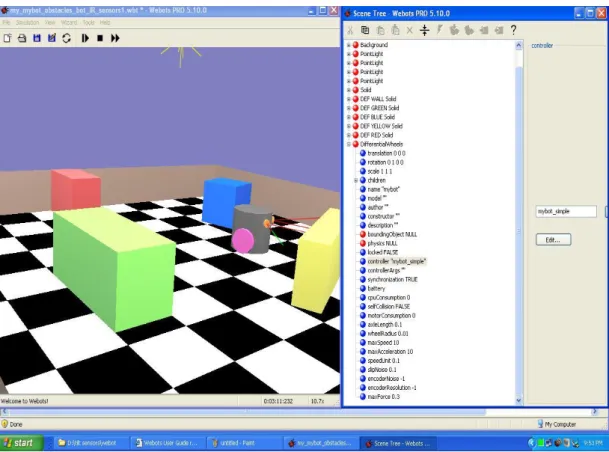This screenshot has height=452, width=609.
Task: Click the vertical arrows reset icon in Scene Tree
Action: 425,30
